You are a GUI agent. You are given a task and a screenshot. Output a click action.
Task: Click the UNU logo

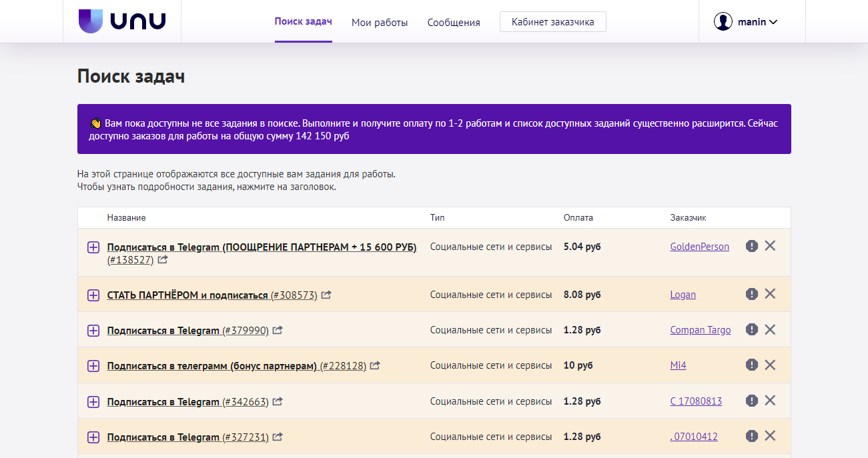pos(122,21)
